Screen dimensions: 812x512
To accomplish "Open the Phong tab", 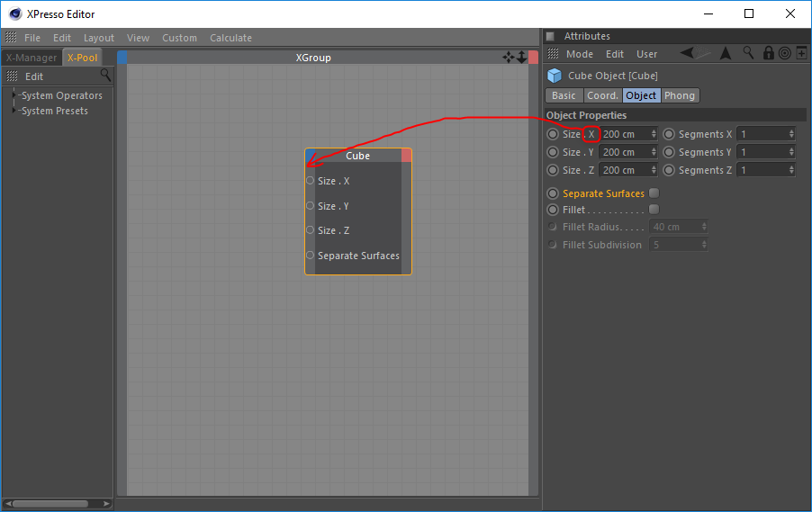I will pos(680,95).
